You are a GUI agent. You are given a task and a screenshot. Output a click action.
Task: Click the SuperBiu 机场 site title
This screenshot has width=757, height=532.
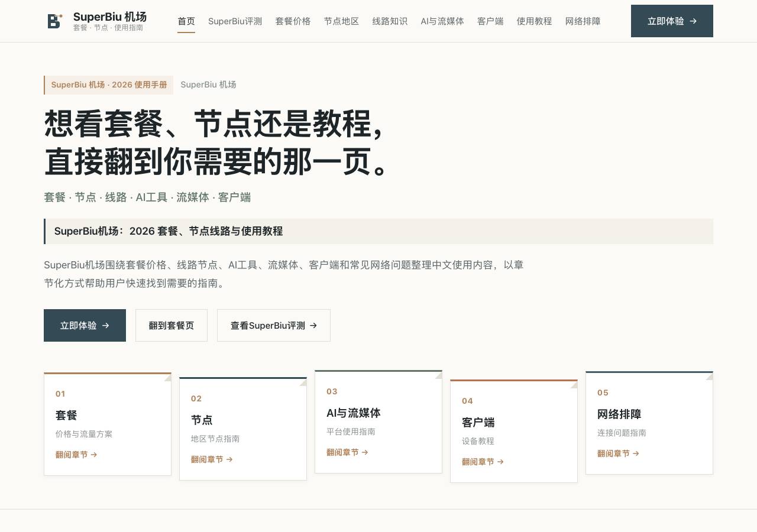coord(110,17)
